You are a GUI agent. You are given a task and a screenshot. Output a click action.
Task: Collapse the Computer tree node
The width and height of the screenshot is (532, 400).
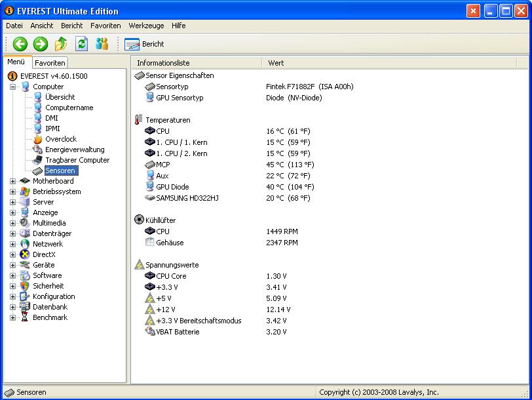pos(12,87)
